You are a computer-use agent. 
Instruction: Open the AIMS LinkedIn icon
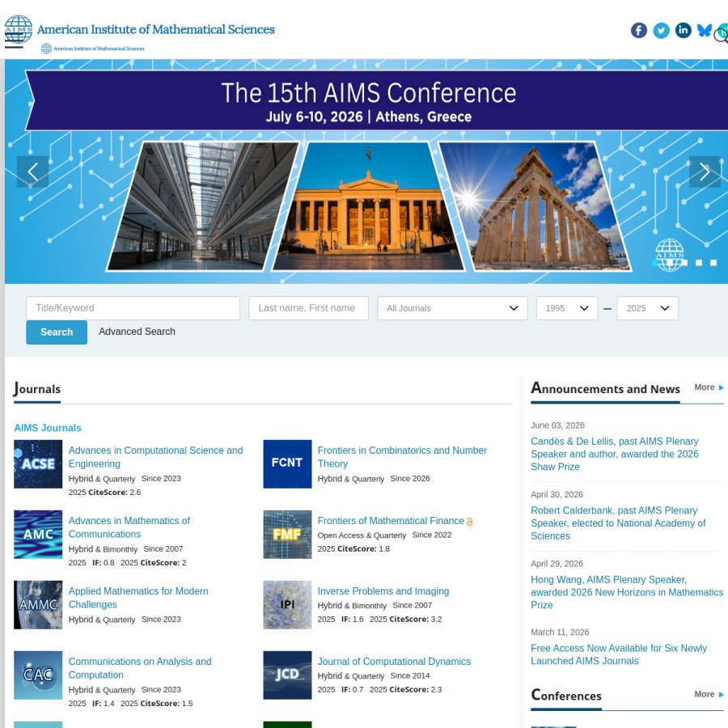pyautogui.click(x=683, y=31)
